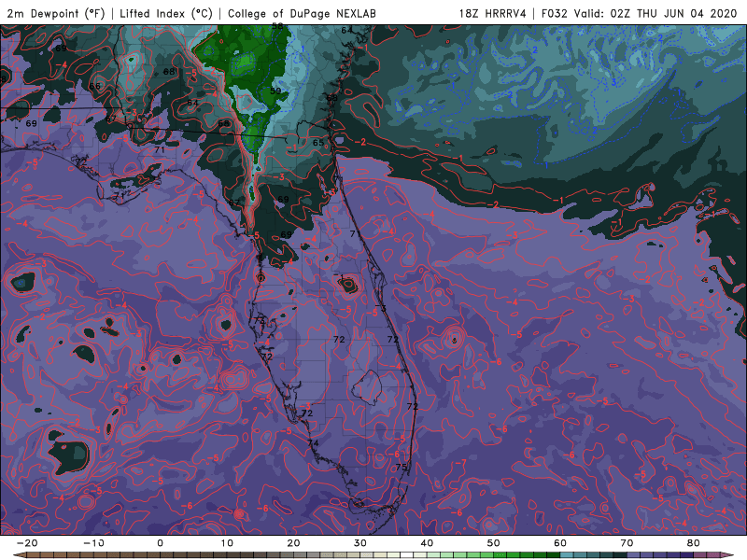Click the -10 label on the color scale
Image resolution: width=747 pixels, height=560 pixels.
[x=93, y=543]
